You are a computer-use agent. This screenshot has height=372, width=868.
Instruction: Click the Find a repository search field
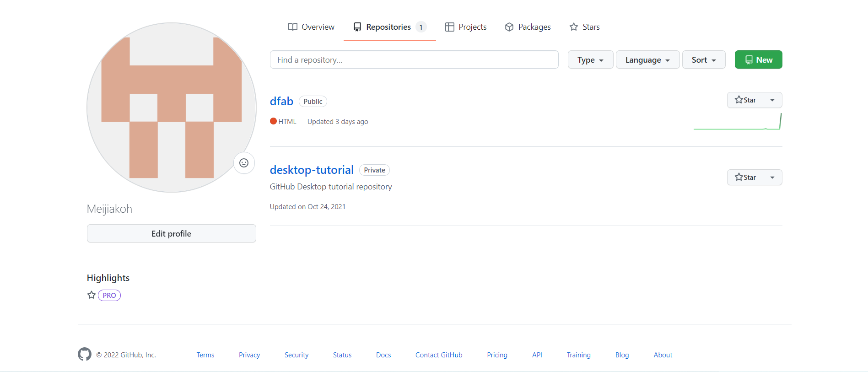[x=414, y=59]
